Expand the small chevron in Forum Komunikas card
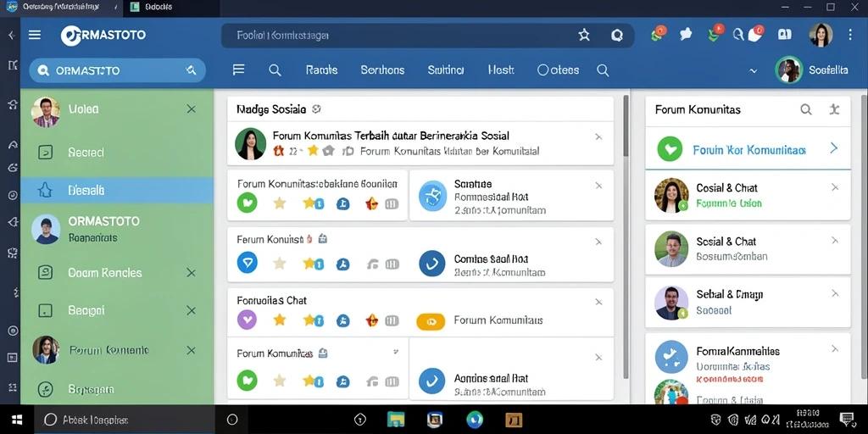Screen dimensions: 868x434 (x=396, y=352)
